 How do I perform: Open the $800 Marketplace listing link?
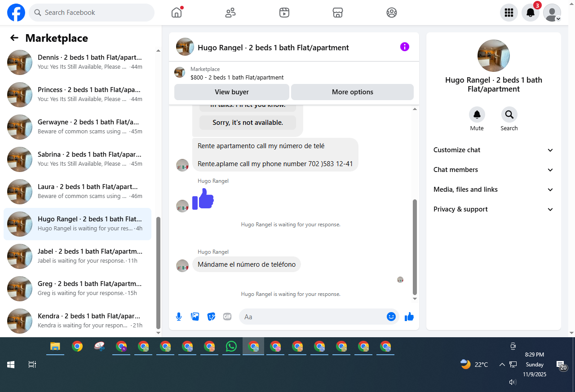pyautogui.click(x=237, y=77)
